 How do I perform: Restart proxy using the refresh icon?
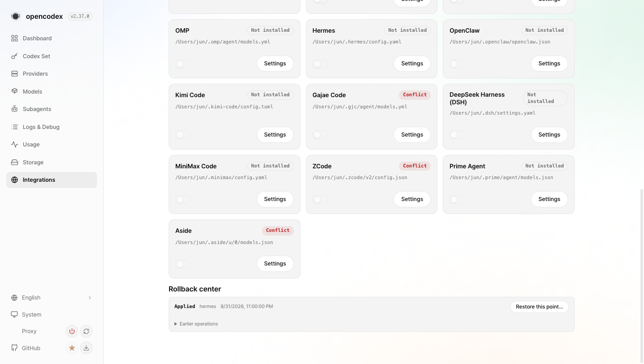point(86,331)
